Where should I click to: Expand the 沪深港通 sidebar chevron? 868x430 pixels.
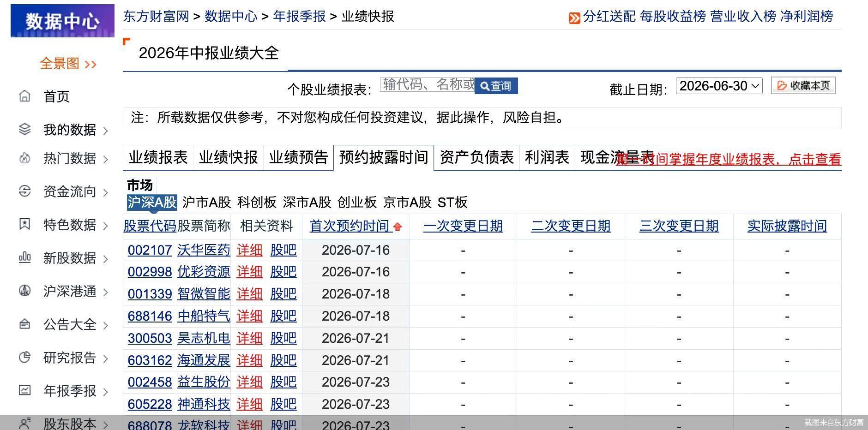point(105,293)
